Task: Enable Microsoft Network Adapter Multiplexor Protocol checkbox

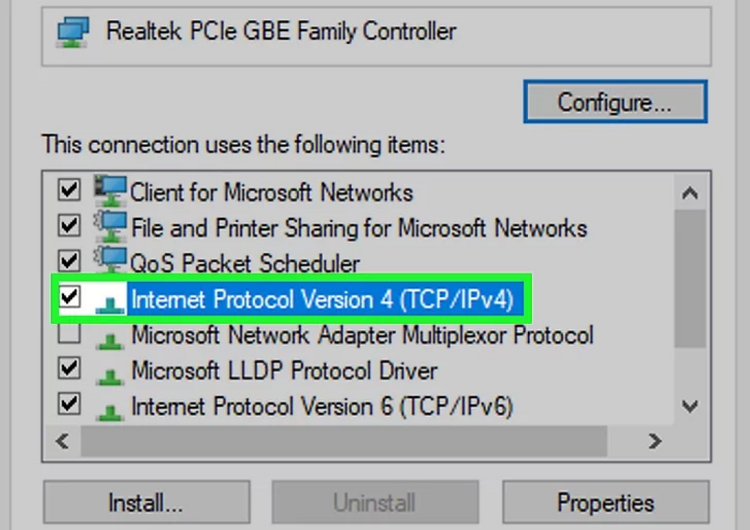Action: [69, 333]
